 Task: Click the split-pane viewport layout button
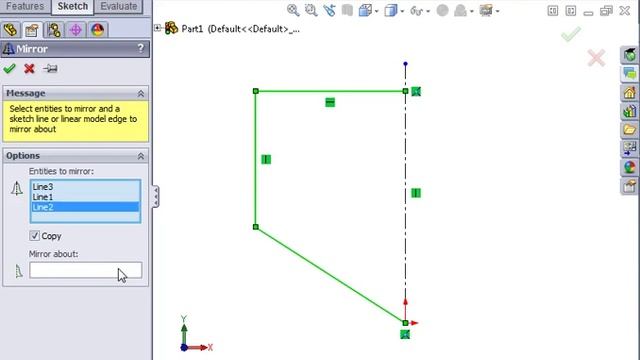[571, 11]
